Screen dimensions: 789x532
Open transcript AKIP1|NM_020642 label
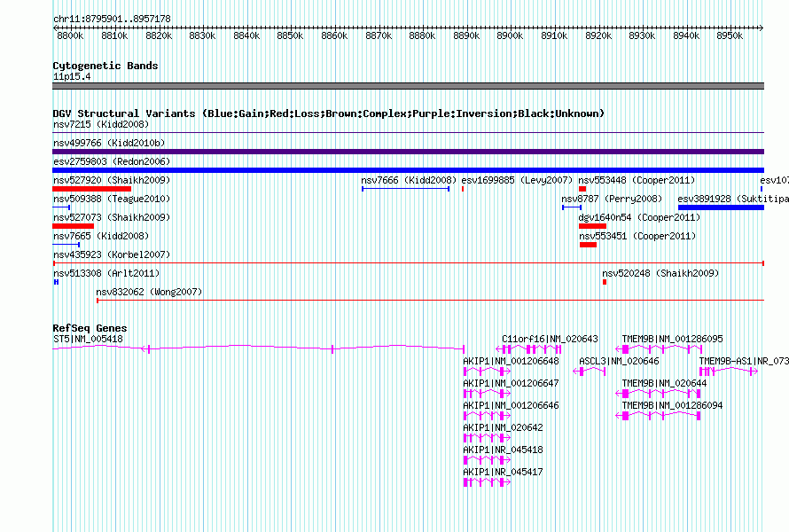[x=503, y=427]
